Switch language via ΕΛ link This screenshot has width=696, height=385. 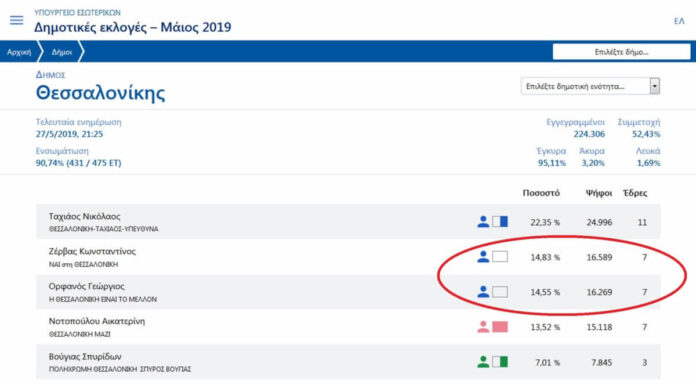[679, 21]
